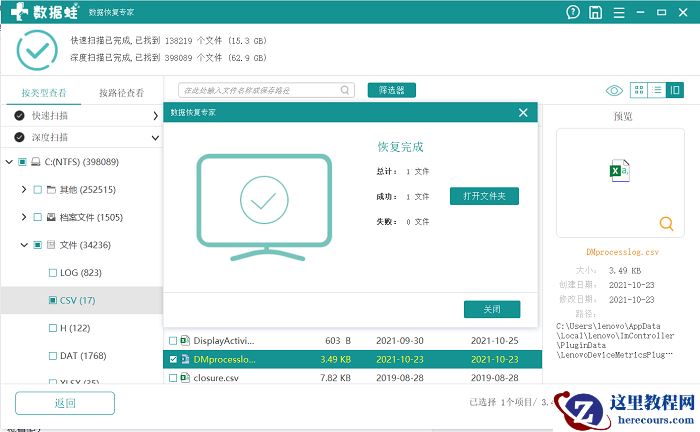The width and height of the screenshot is (700, 432).
Task: Switch to thumbnail grid view
Action: click(x=639, y=90)
